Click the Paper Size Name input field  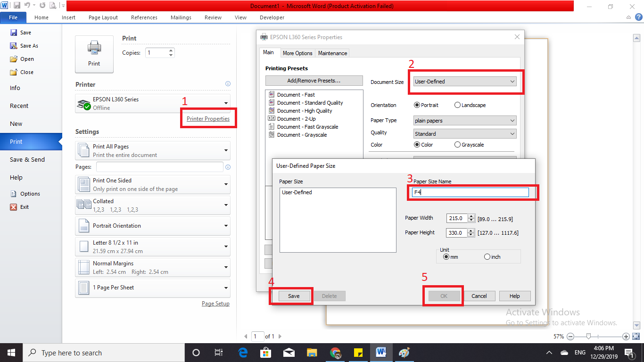pyautogui.click(x=471, y=192)
